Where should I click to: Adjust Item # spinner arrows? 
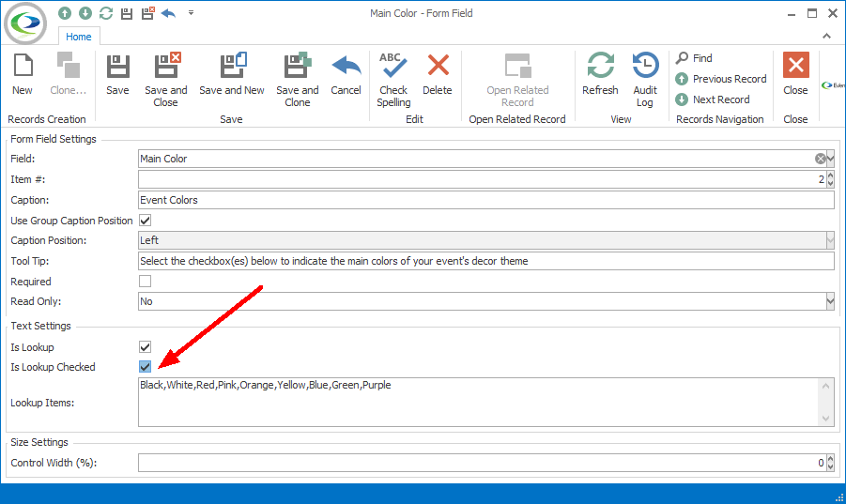pos(830,179)
